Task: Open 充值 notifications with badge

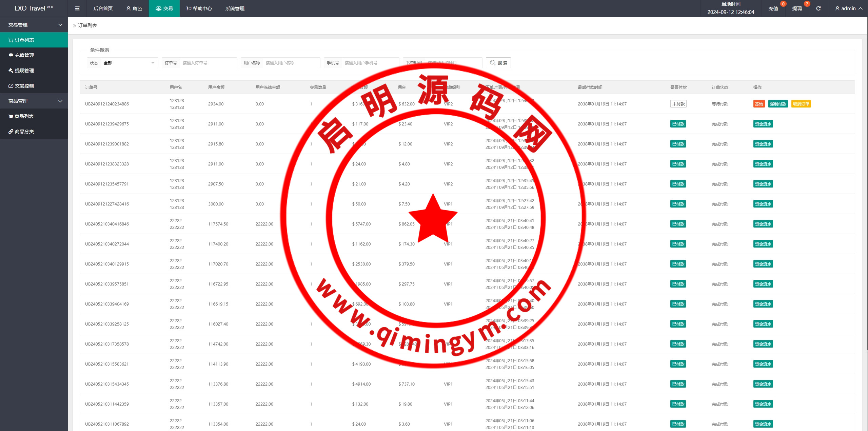Action: (x=773, y=8)
